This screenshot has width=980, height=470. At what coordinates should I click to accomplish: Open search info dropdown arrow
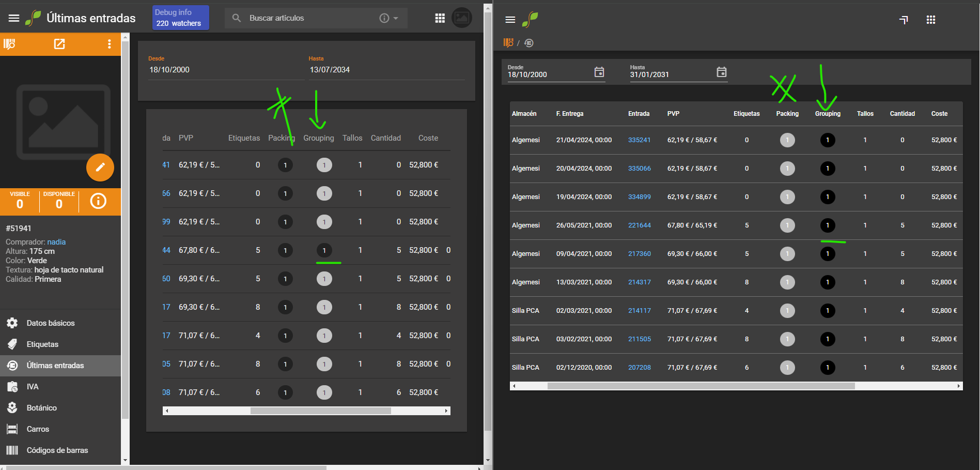[396, 18]
